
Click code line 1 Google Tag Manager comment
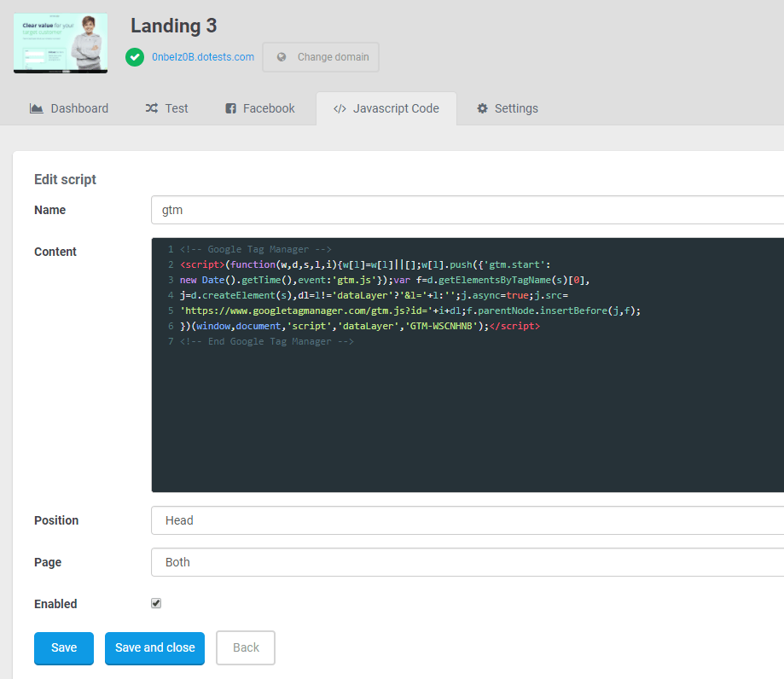tap(255, 249)
